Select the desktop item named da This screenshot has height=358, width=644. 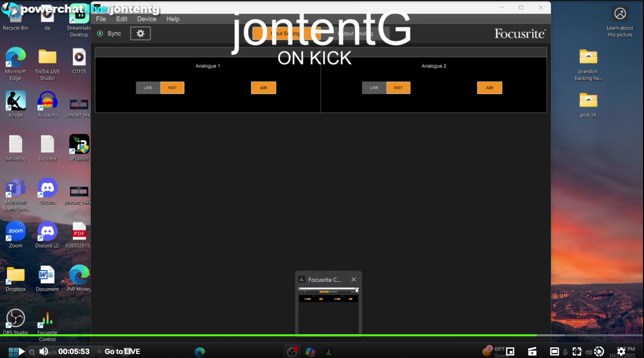(x=47, y=19)
